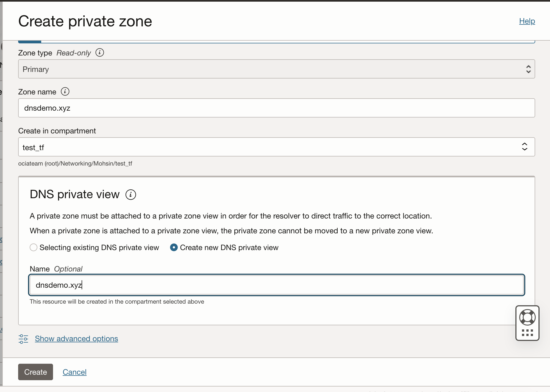Cancel creating the private zone
Screen dimensions: 550x392
tap(74, 372)
